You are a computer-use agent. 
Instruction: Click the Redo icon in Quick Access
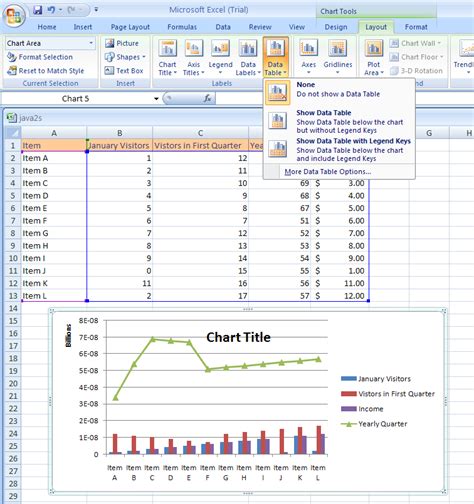click(71, 10)
